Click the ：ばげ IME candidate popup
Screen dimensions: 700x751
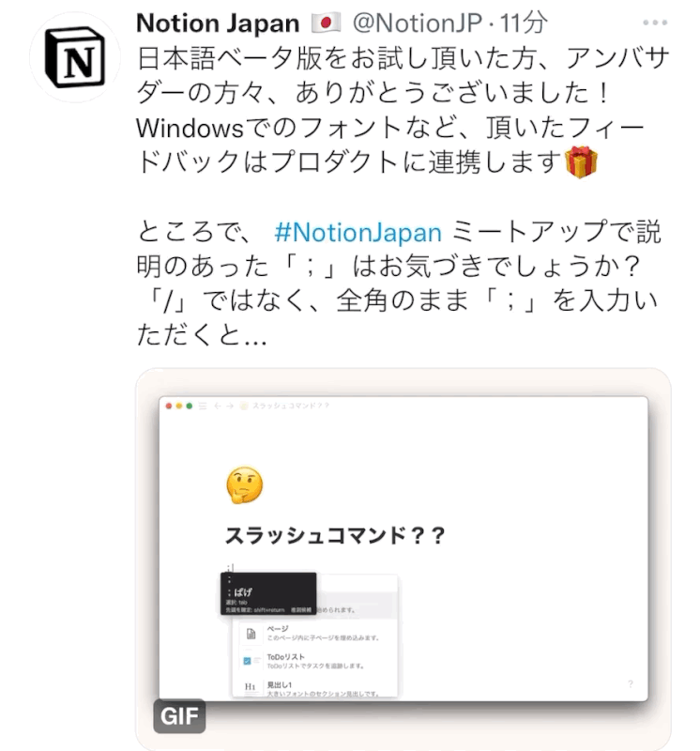(268, 593)
